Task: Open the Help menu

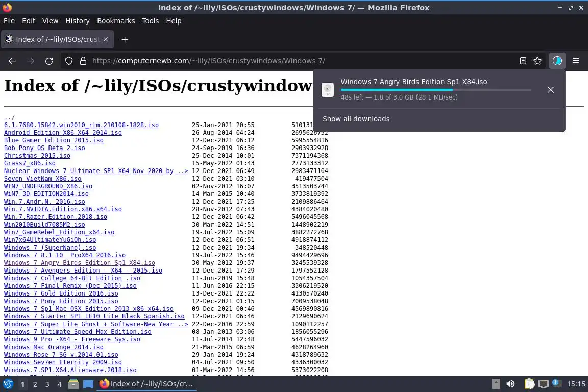Action: click(x=174, y=21)
